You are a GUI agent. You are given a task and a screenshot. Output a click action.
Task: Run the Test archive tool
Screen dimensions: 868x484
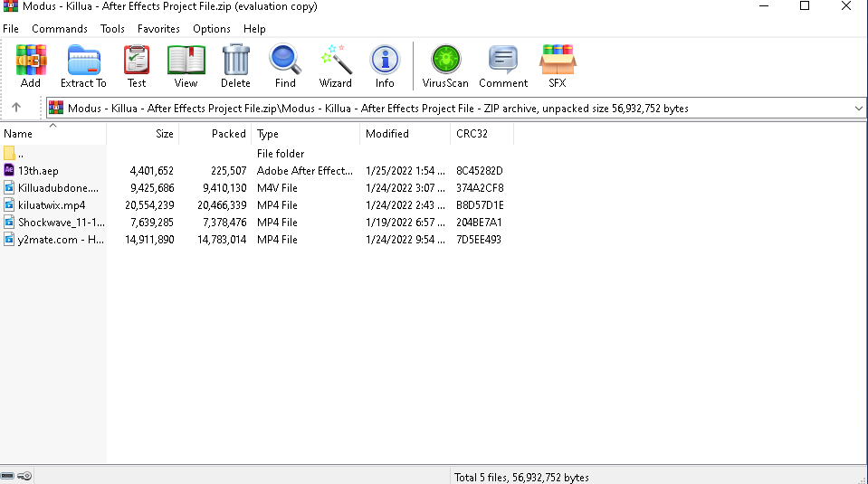(137, 60)
